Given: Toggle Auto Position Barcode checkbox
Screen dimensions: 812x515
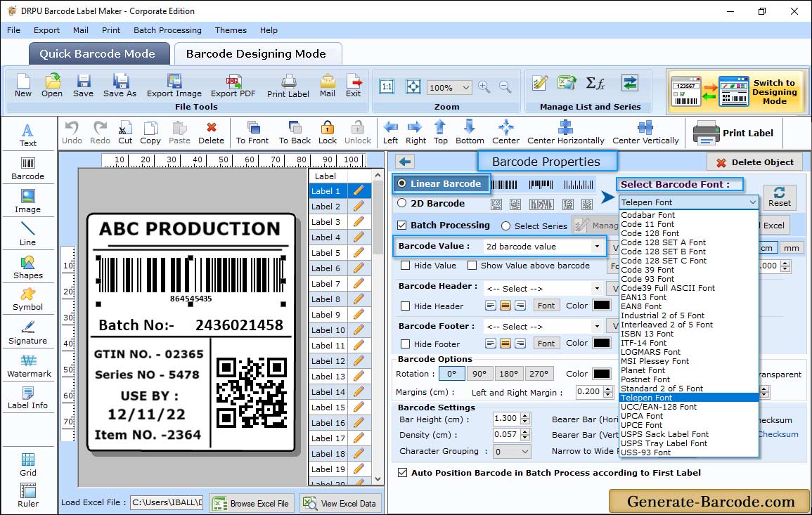Looking at the screenshot, I should click(x=402, y=473).
